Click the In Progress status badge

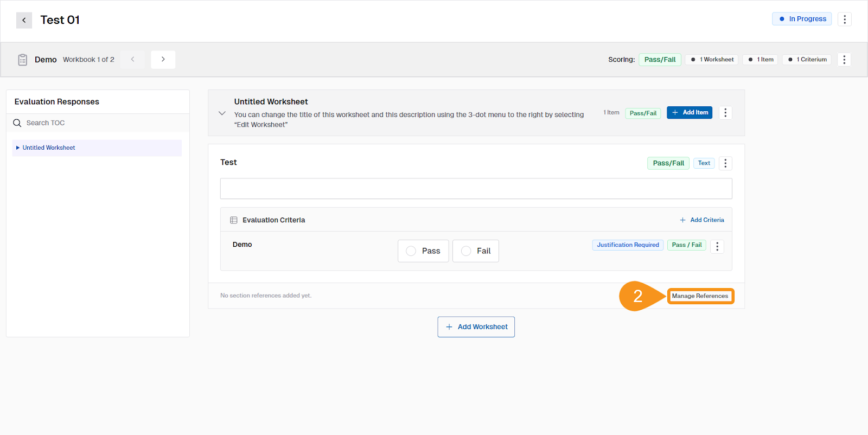pos(801,19)
